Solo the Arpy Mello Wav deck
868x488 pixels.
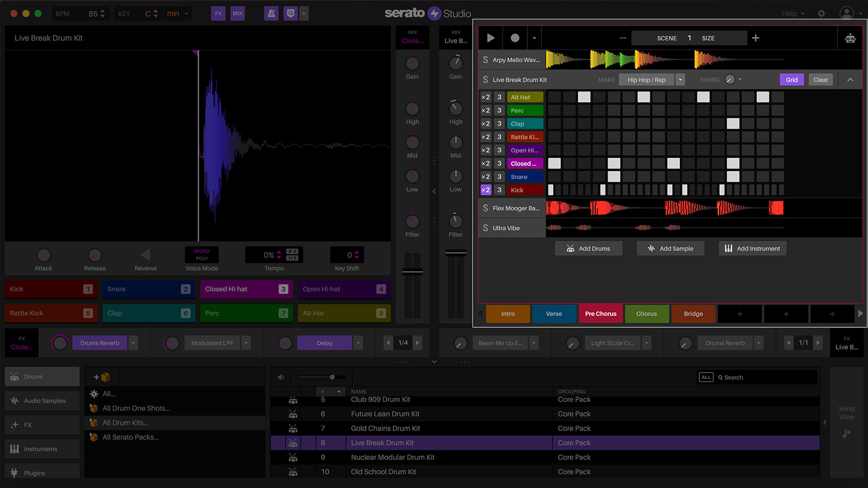(486, 60)
